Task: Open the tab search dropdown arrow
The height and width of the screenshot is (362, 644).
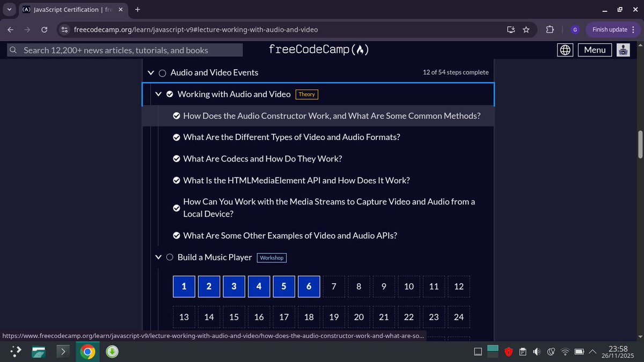Action: point(10,9)
